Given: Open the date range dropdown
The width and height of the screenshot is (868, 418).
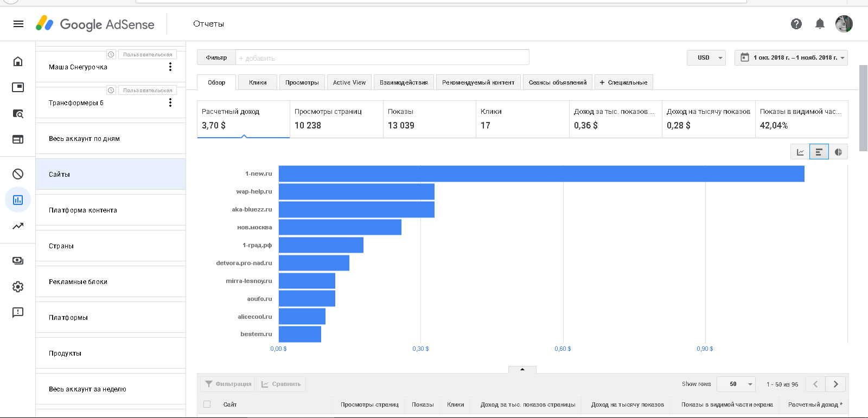Looking at the screenshot, I should (791, 57).
